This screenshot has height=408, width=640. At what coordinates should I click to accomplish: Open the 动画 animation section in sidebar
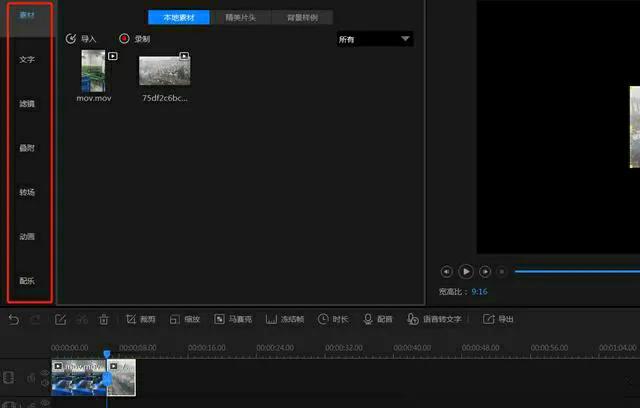click(27, 237)
